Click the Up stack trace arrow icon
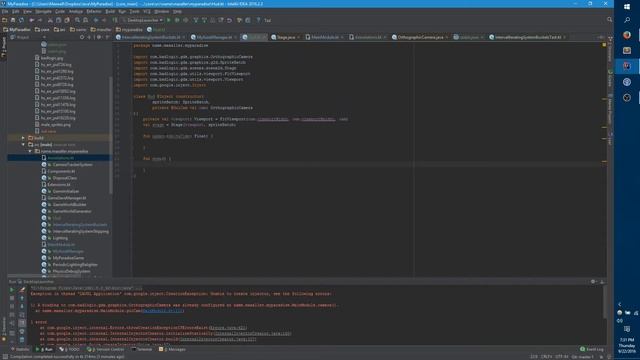Image resolution: width=640 pixels, height=360 pixels. pyautogui.click(x=22, y=298)
